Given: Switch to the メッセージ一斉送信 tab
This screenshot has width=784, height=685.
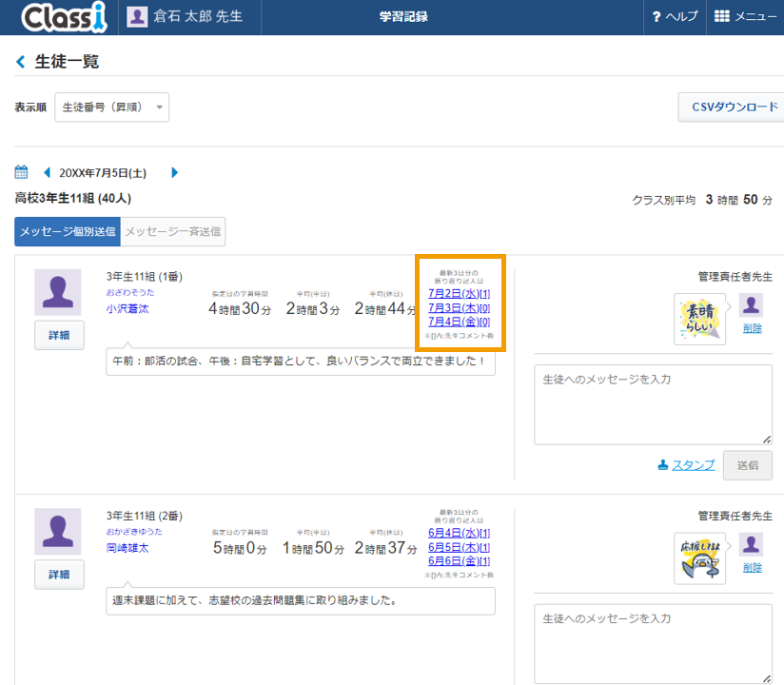Looking at the screenshot, I should (x=173, y=231).
